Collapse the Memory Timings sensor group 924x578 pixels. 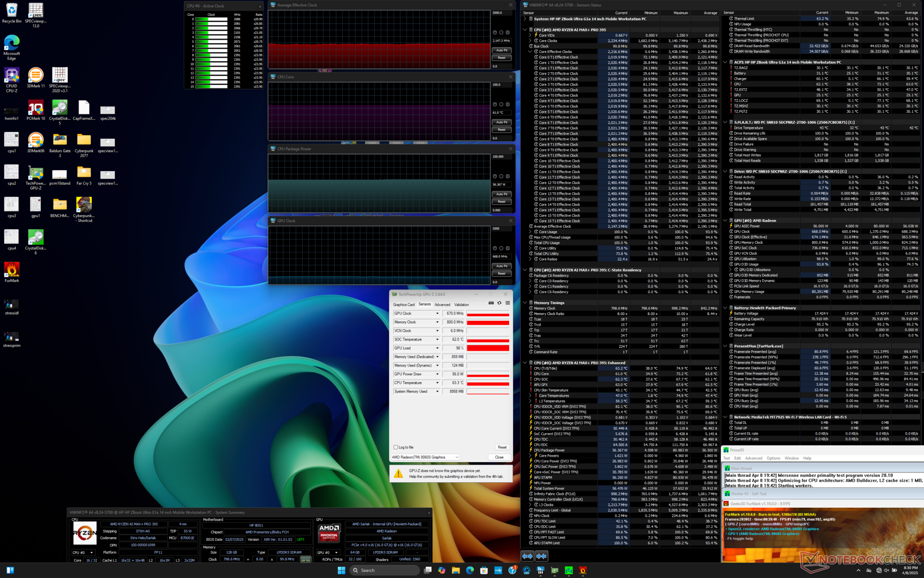[x=525, y=303]
